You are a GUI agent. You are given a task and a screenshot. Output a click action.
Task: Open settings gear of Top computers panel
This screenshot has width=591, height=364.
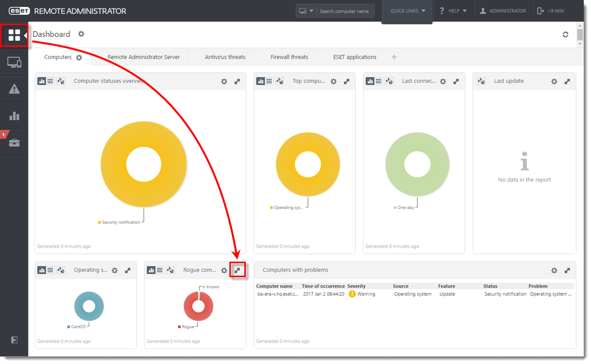(x=334, y=82)
